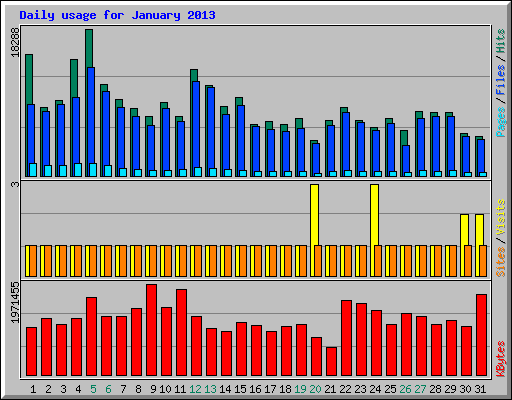Select the red KBytes bar for day 5
The width and height of the screenshot is (512, 400).
pyautogui.click(x=91, y=337)
